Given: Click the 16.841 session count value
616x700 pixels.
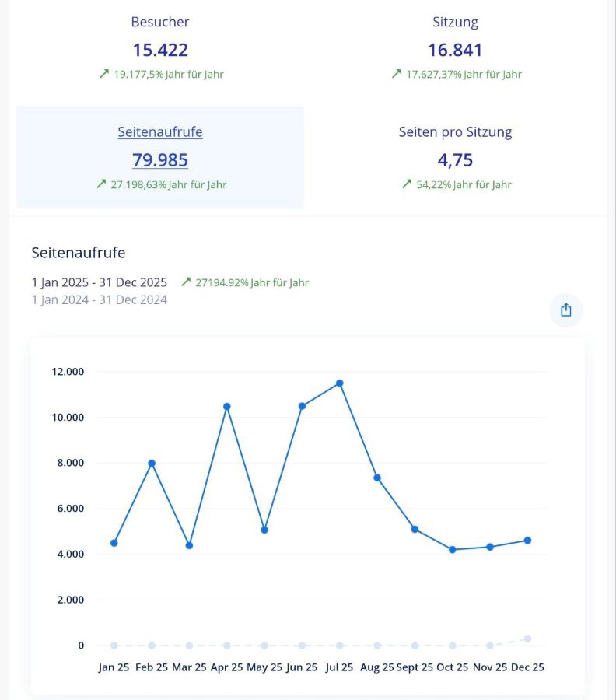Looking at the screenshot, I should point(455,50).
